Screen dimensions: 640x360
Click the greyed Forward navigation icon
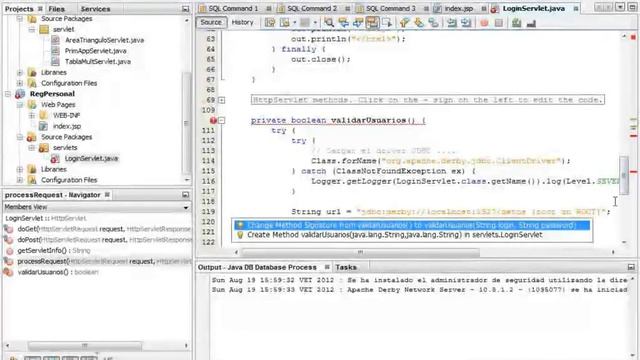(305, 23)
